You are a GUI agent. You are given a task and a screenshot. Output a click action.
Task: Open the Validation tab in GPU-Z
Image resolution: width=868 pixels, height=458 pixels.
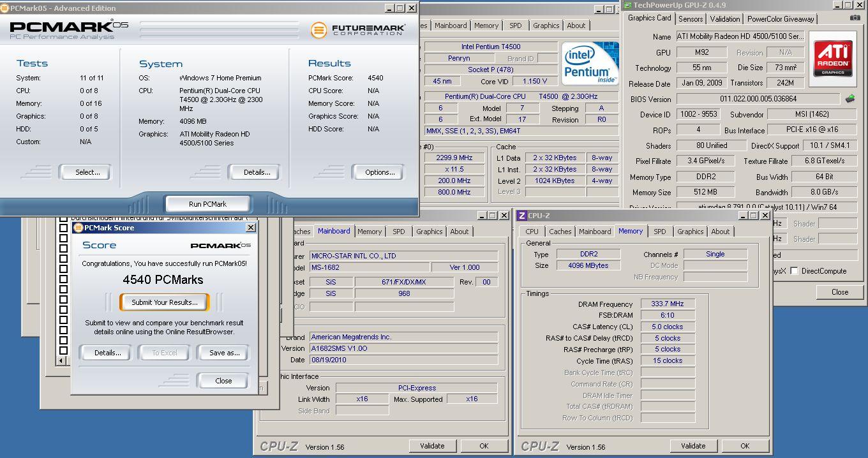[x=725, y=19]
